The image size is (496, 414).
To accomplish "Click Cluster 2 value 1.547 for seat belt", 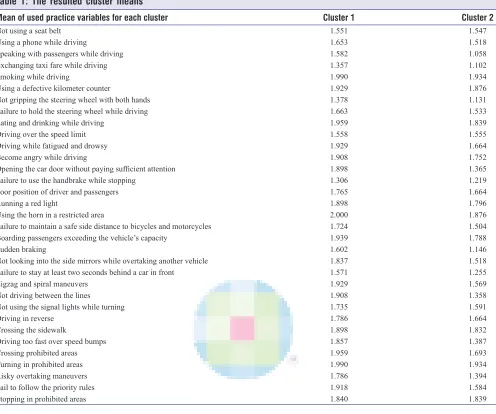I will tap(477, 31).
